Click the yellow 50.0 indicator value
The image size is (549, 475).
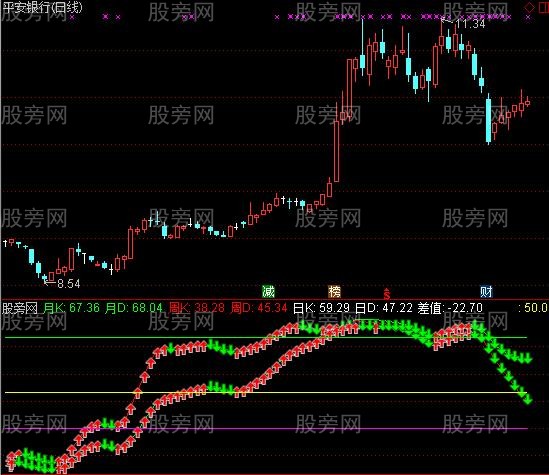pyautogui.click(x=535, y=308)
